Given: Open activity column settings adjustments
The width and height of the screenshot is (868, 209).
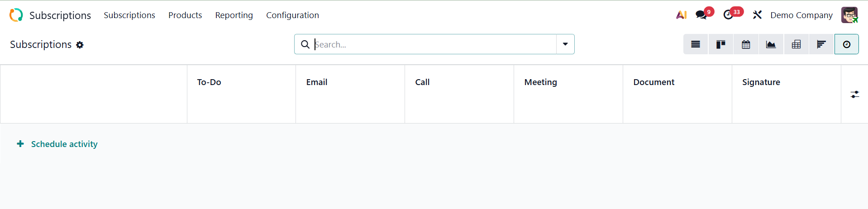Looking at the screenshot, I should coord(854,94).
